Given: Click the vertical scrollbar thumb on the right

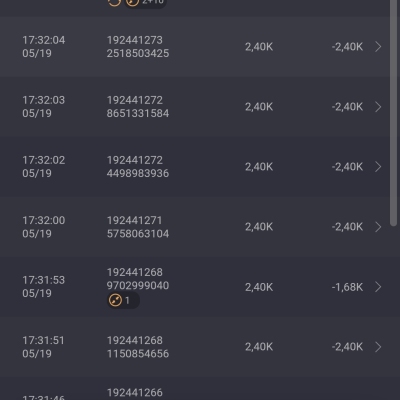Looking at the screenshot, I should point(394,113).
